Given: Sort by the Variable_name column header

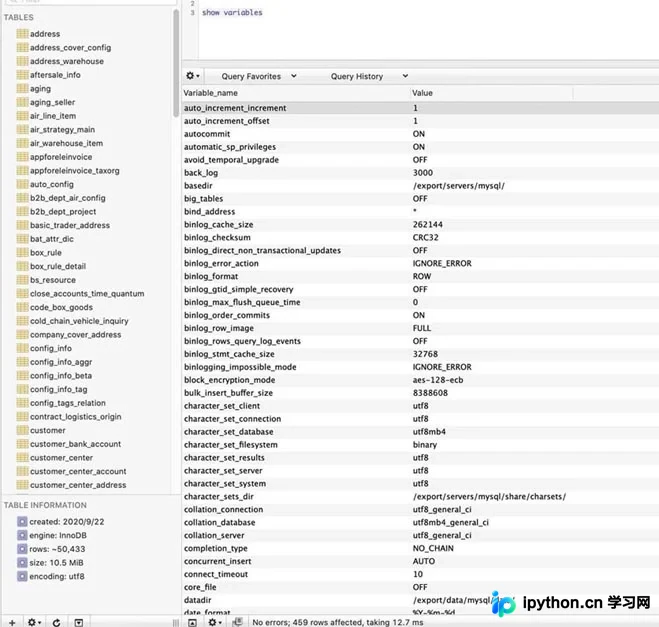Looking at the screenshot, I should coord(296,93).
